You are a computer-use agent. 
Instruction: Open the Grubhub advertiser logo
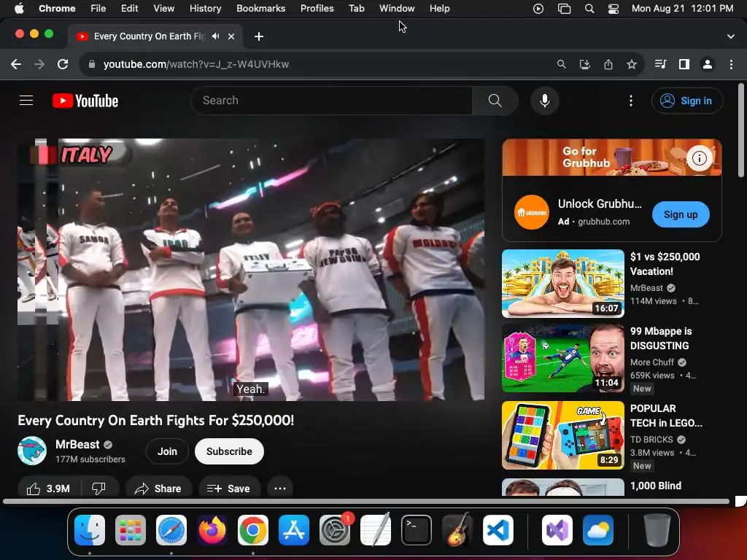coord(531,212)
